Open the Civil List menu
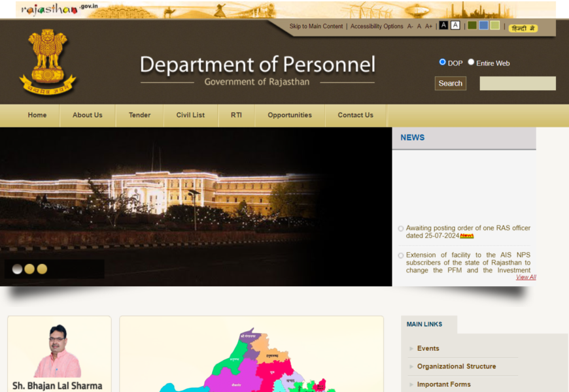569x392 pixels. (190, 115)
